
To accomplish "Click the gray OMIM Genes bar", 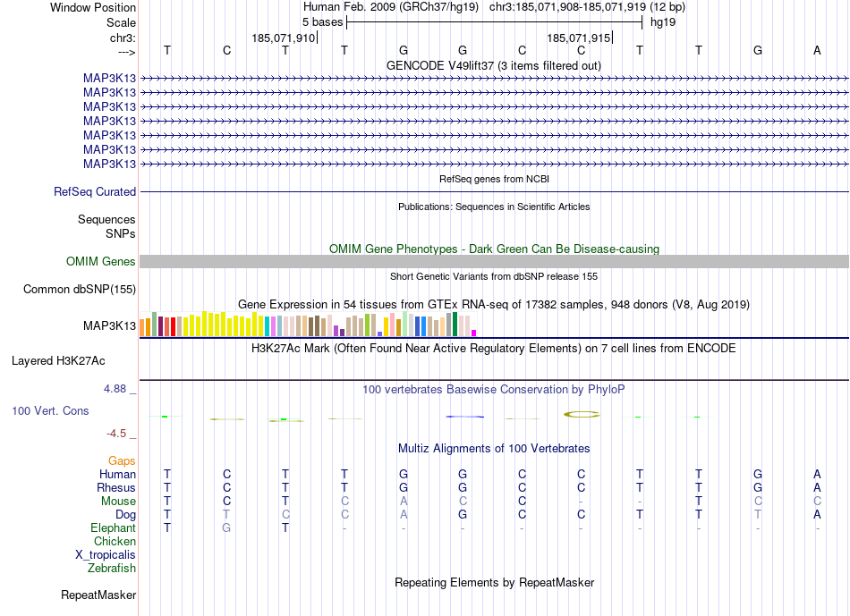I will click(x=494, y=262).
